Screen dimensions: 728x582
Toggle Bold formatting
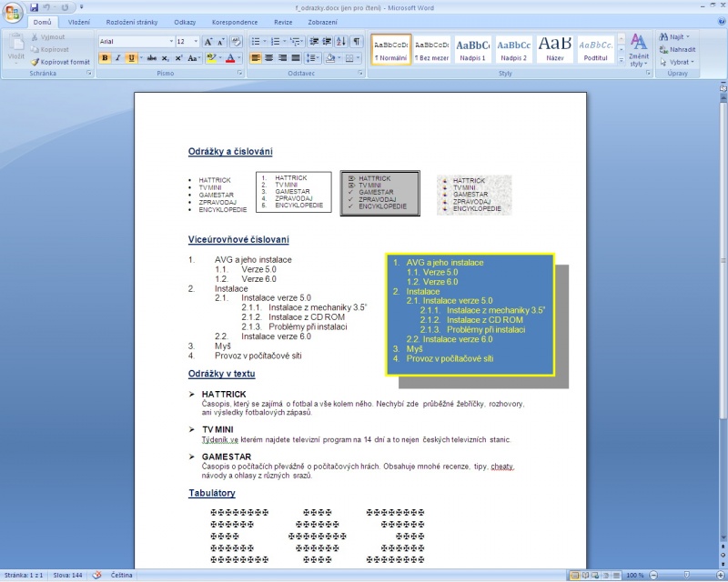pyautogui.click(x=105, y=58)
